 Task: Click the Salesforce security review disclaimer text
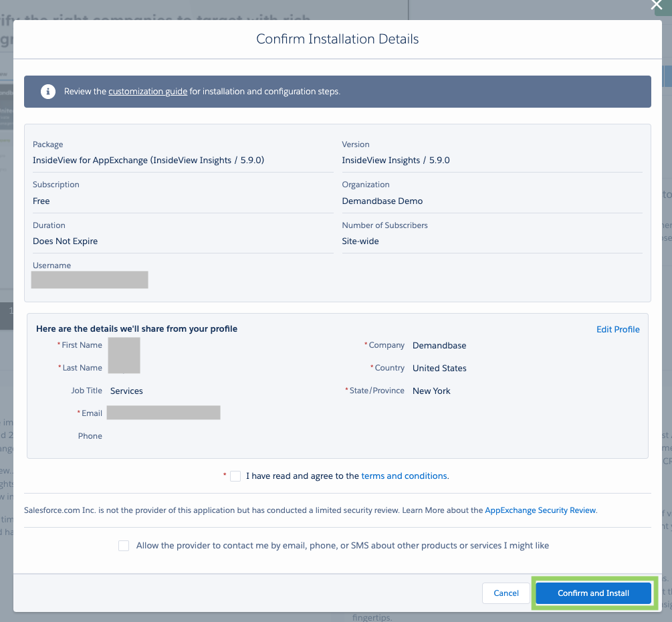point(311,510)
